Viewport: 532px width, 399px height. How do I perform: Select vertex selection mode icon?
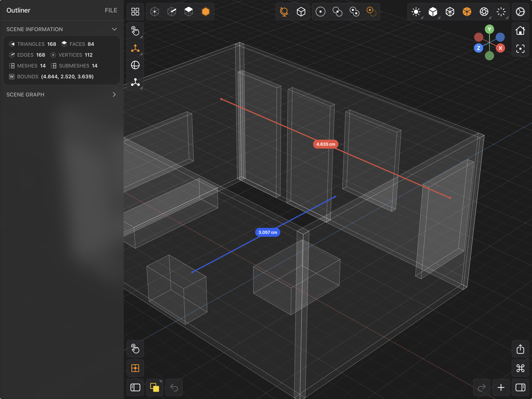pos(155,12)
